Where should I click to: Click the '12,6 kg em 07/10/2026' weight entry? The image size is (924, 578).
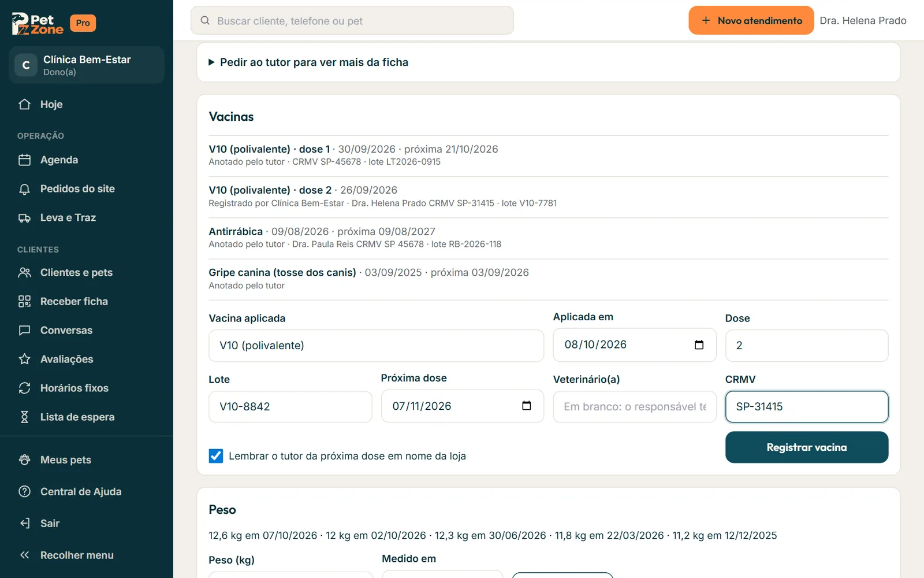point(263,536)
